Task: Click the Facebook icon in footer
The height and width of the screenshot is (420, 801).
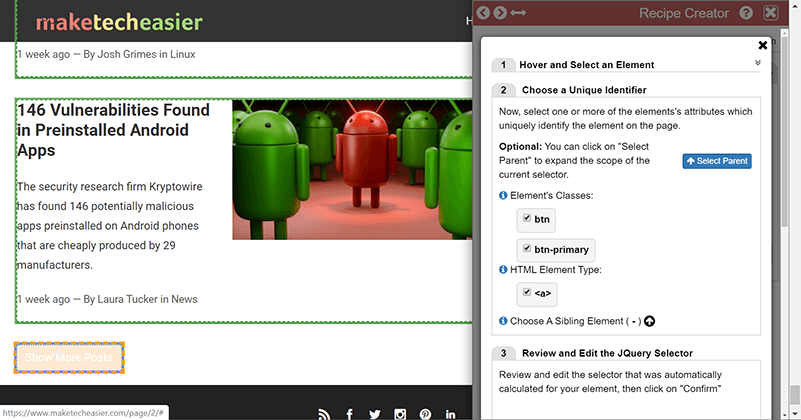Action: coord(349,414)
